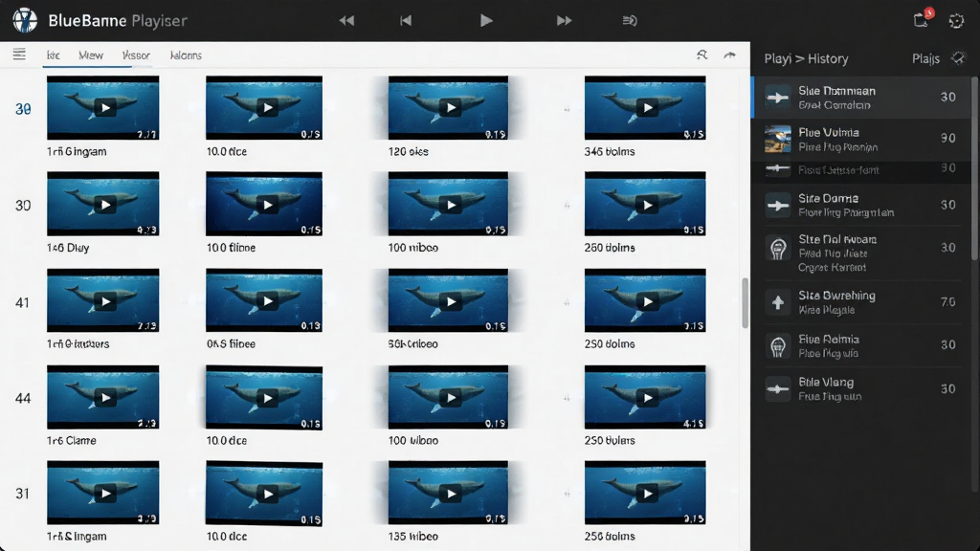Click the icon of Slue Dammean entry
The image size is (980, 551).
(x=777, y=98)
